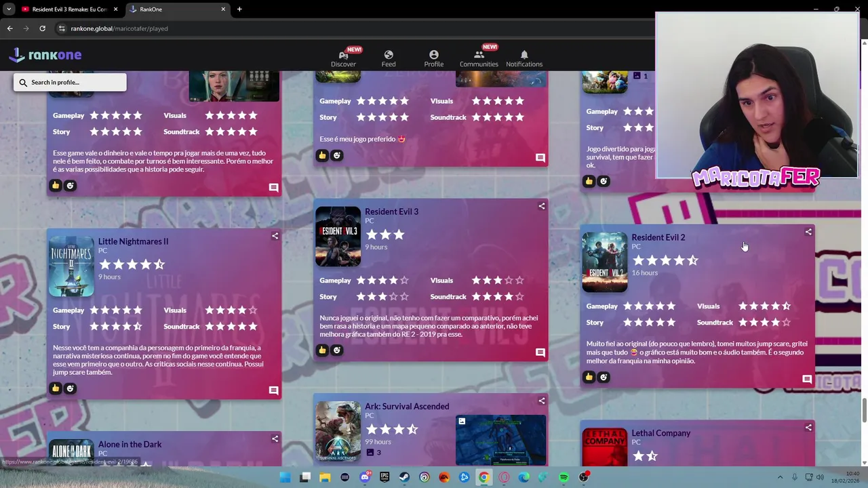Share the Resident Evil 3 review

(542, 206)
